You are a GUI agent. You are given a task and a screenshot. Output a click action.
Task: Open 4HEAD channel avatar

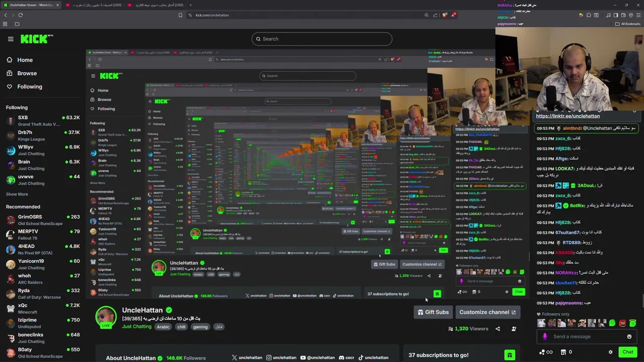[x=11, y=250]
